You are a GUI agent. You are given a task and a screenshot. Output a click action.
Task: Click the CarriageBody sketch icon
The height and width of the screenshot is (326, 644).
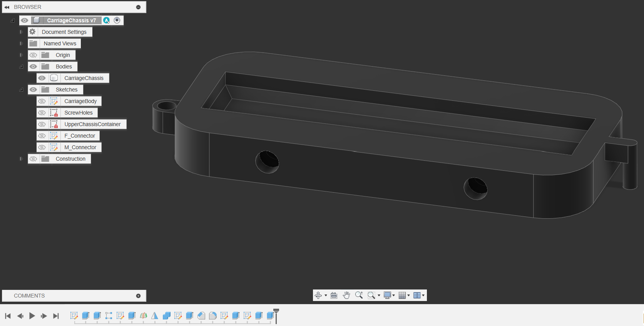[54, 101]
